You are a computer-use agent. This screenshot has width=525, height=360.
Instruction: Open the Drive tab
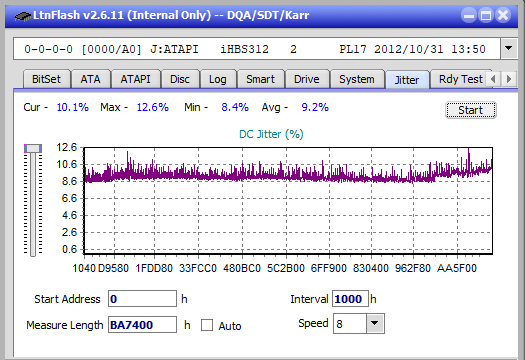[306, 79]
